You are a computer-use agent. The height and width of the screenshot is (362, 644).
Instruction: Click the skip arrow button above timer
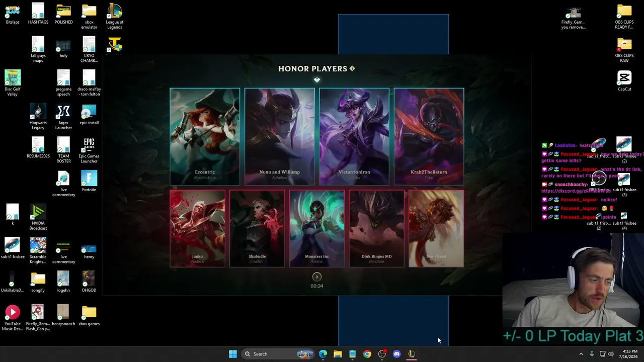pos(317,277)
